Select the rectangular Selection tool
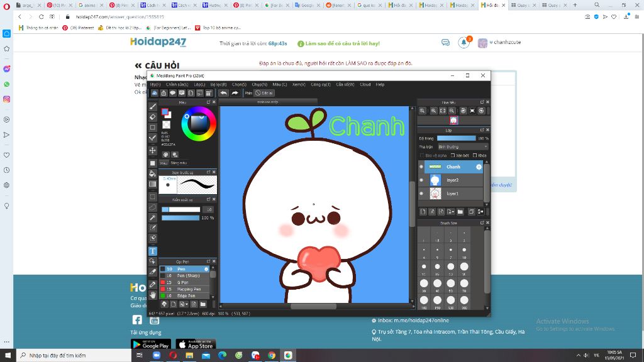This screenshot has height=362, width=644. 152,197
